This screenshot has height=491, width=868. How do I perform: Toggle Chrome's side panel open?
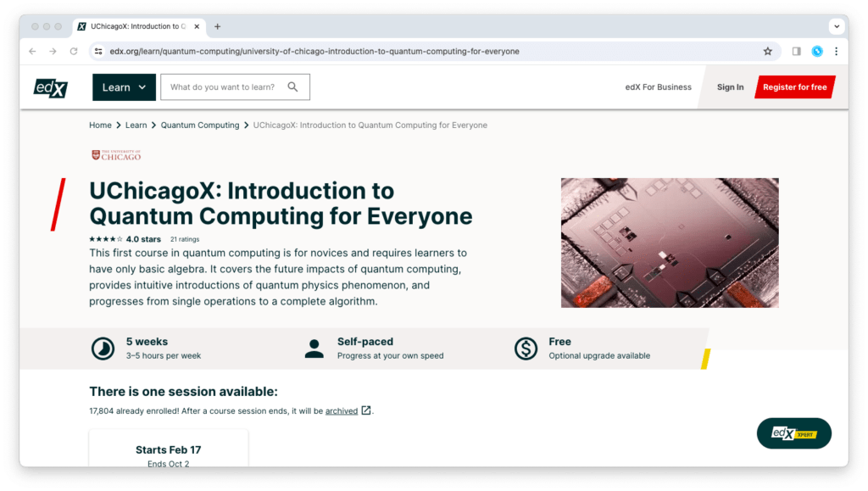pyautogui.click(x=796, y=51)
